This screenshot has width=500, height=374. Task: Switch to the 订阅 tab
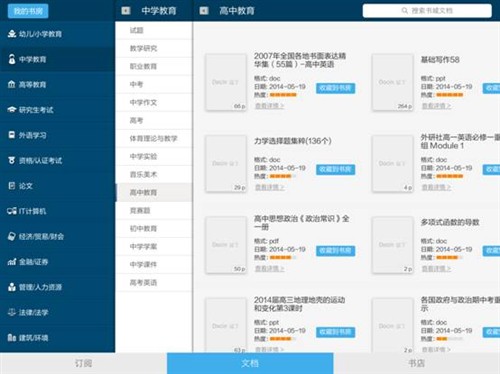click(83, 363)
